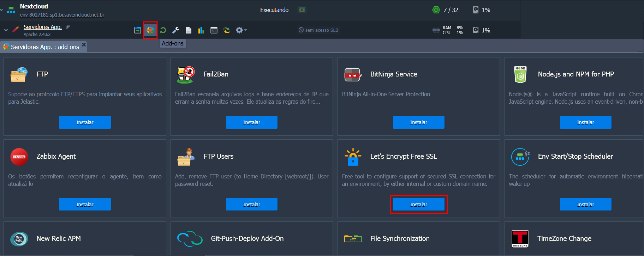Screen dimensions: 644x256
Task: Click the pencil icon beside Servidores App.
Action: click(68, 27)
